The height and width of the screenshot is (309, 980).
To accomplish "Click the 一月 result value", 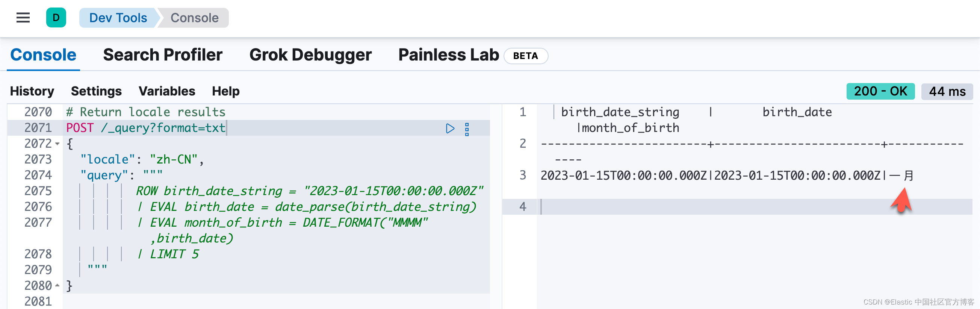I will pos(901,176).
